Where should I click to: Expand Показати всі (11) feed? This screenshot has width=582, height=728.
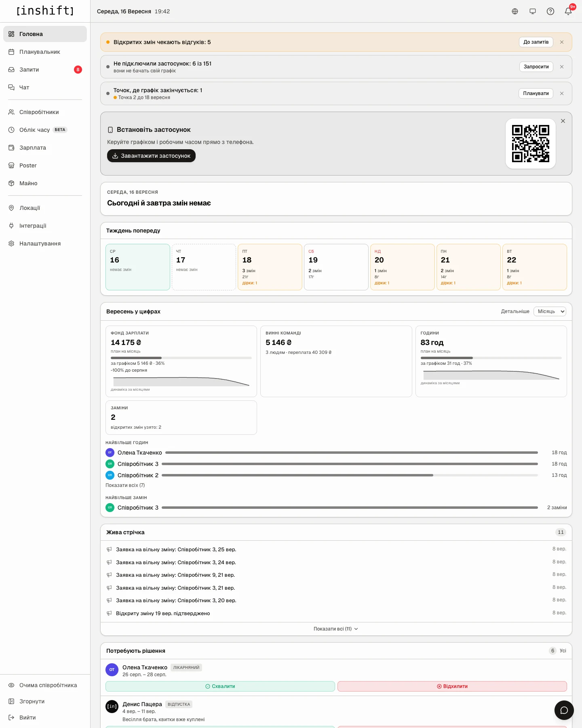pos(336,629)
